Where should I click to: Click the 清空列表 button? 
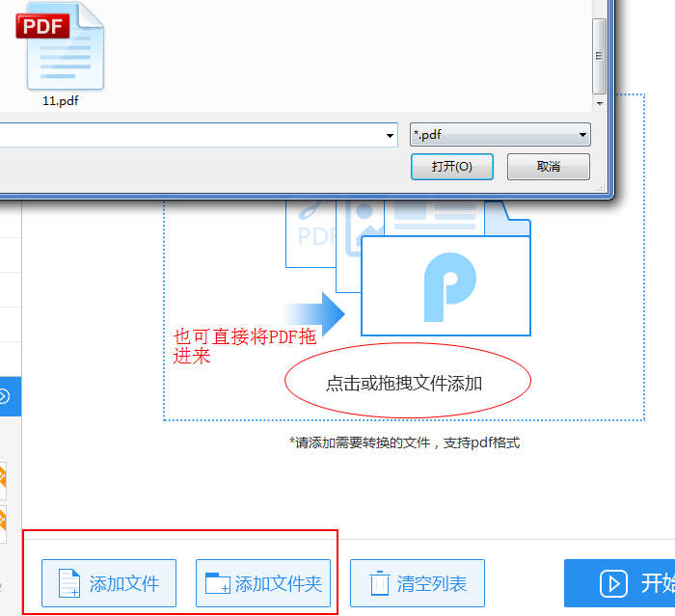pyautogui.click(x=418, y=583)
